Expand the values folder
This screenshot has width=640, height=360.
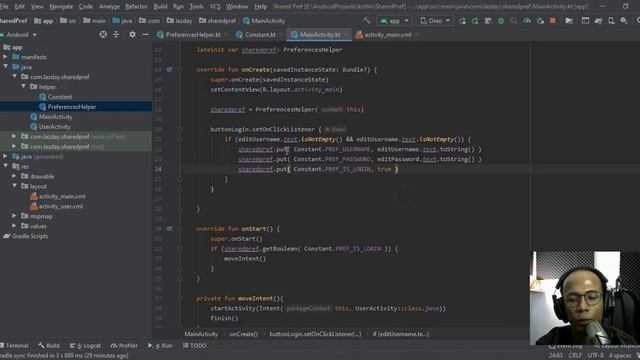(x=15, y=226)
